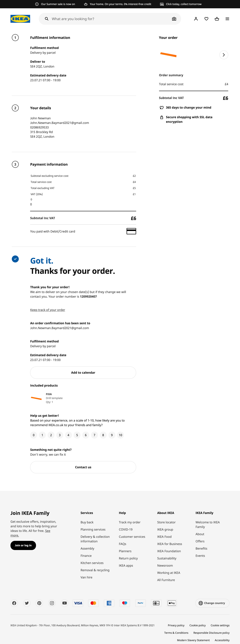Open IKEA's Pinterest page icon
This screenshot has width=240, height=644.
point(39,603)
